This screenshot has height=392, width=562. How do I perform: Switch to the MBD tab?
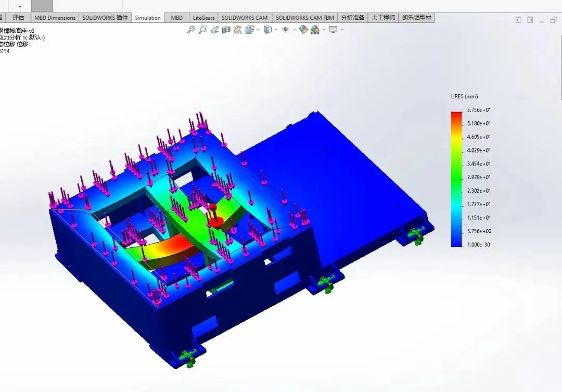[x=177, y=18]
